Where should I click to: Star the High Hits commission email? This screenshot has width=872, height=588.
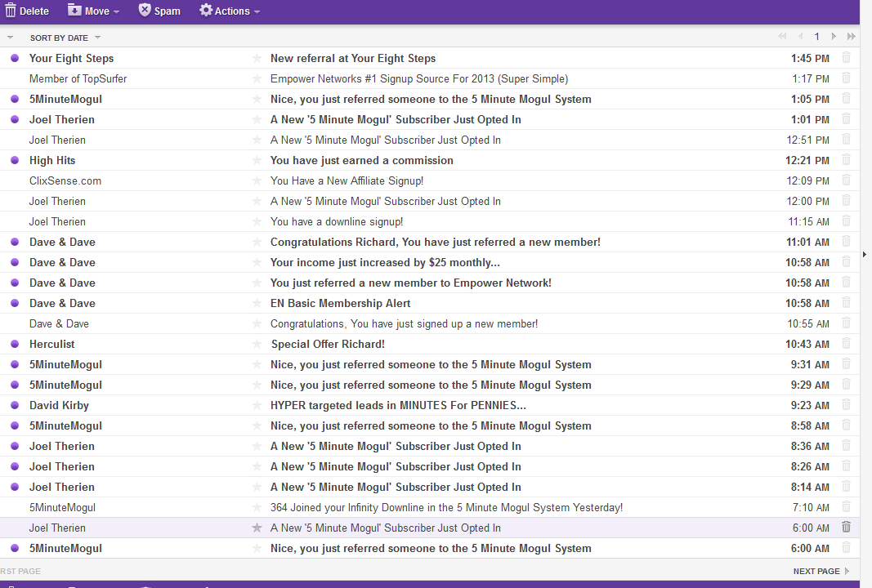click(x=257, y=160)
